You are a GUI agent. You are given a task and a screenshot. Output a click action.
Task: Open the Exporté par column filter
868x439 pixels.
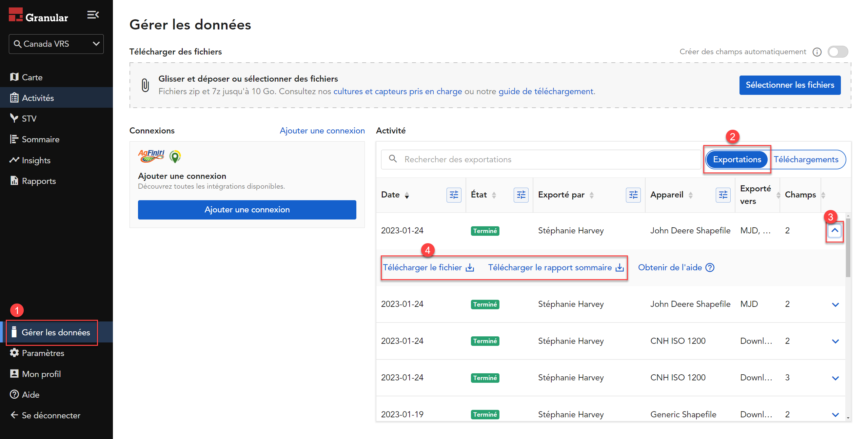pyautogui.click(x=633, y=195)
